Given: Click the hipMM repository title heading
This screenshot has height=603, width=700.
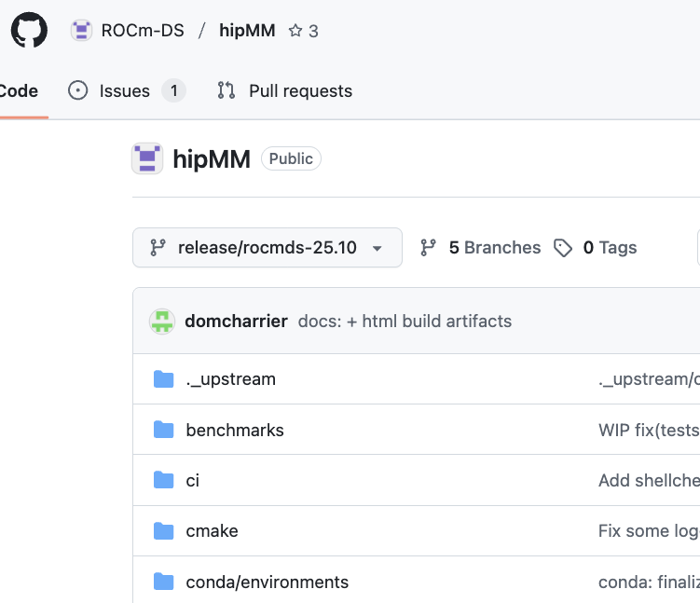Looking at the screenshot, I should (212, 158).
